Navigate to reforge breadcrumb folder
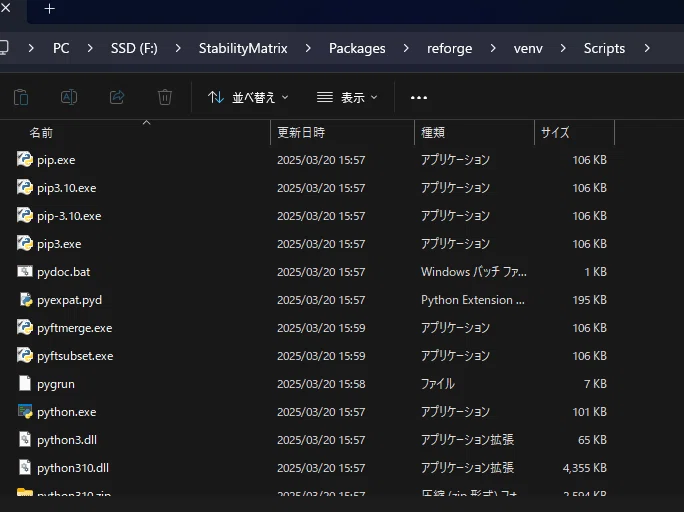 point(449,48)
